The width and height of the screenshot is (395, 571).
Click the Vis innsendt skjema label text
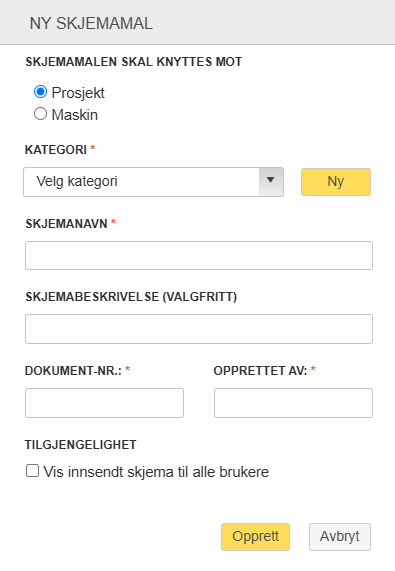156,472
